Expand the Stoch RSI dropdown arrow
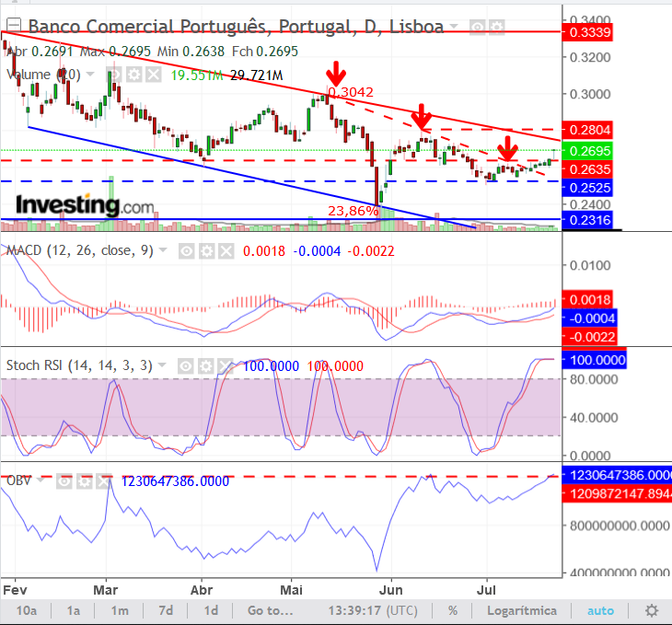The height and width of the screenshot is (625, 672). 162,365
